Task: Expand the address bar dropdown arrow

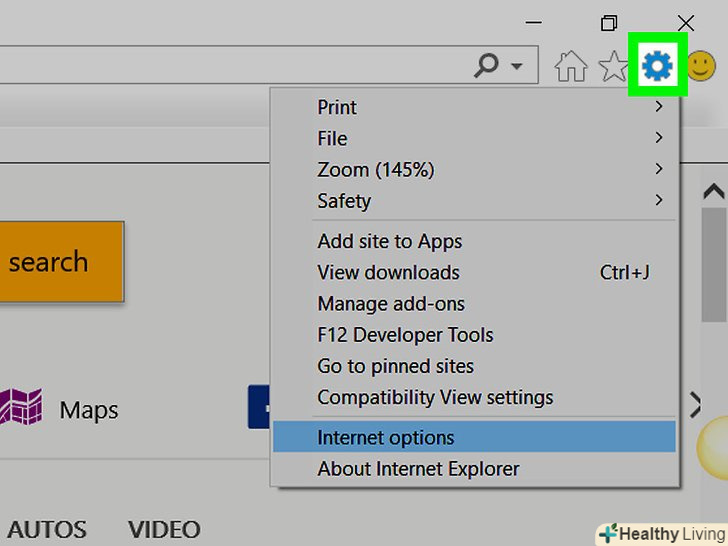Action: [517, 67]
